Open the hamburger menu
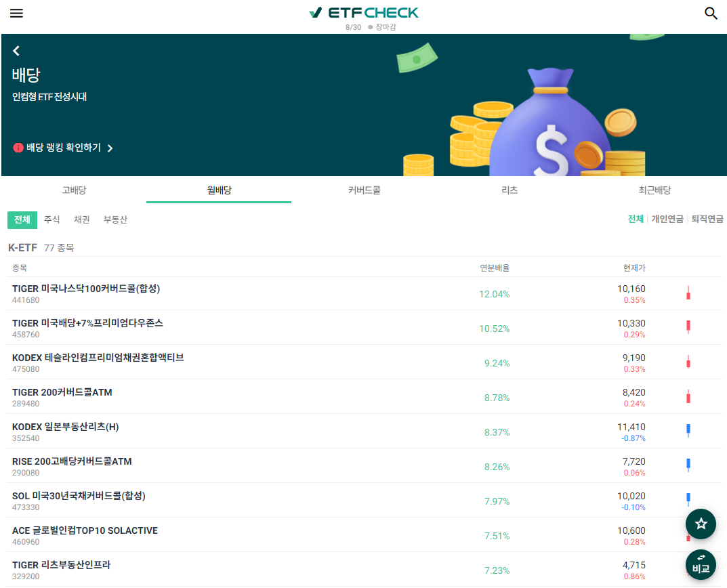 [16, 13]
